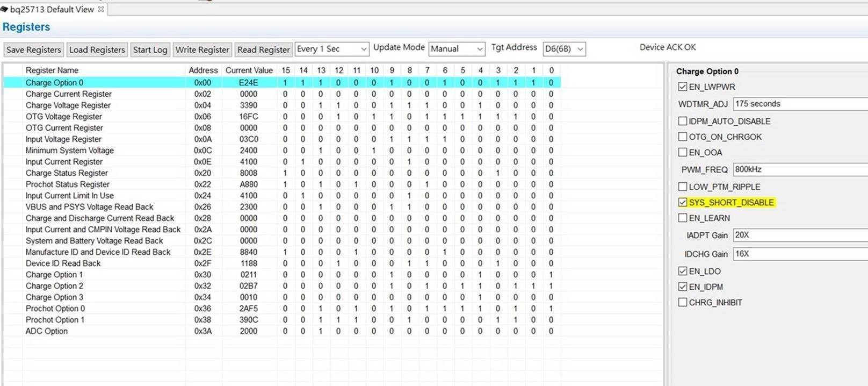Select Manufacture ID and Device ID Read Back row
Image resolution: width=868 pixels, height=386 pixels.
click(282, 252)
